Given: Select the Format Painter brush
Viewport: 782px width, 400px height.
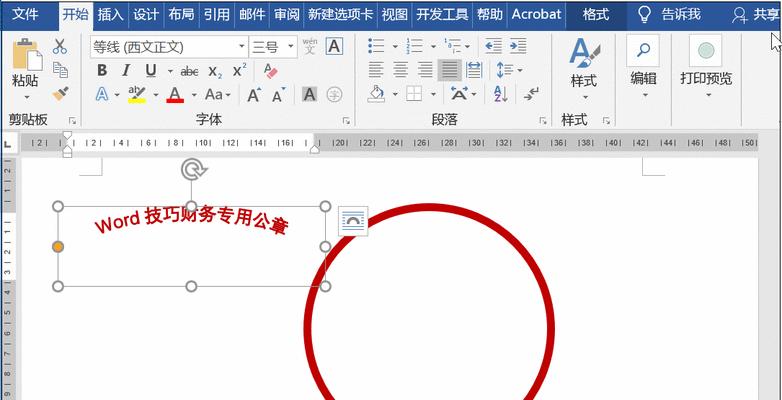Looking at the screenshot, I should point(60,93).
